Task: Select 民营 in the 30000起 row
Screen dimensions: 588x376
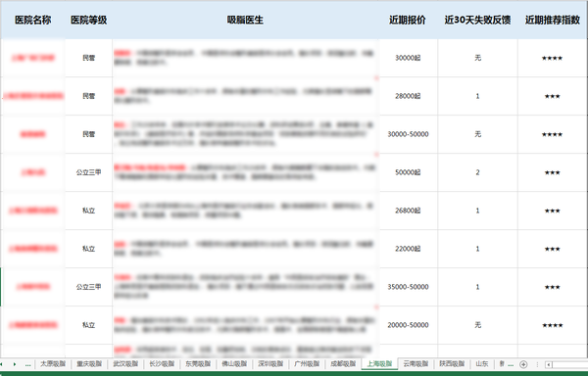Action: [89, 58]
